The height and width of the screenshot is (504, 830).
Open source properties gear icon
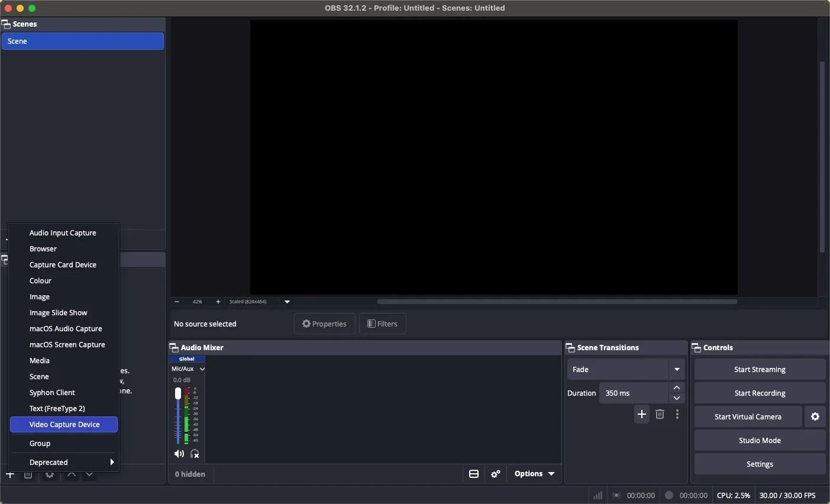[x=50, y=476]
